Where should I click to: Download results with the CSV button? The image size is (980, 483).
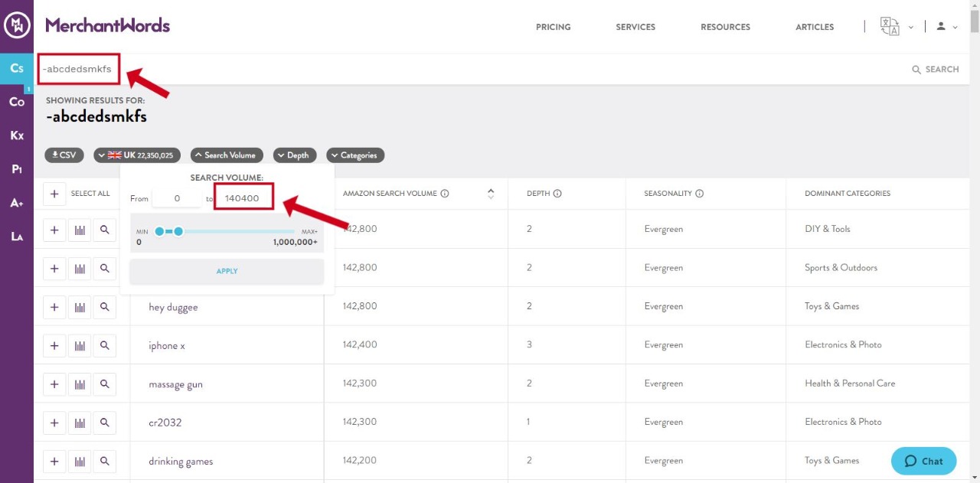pyautogui.click(x=64, y=155)
